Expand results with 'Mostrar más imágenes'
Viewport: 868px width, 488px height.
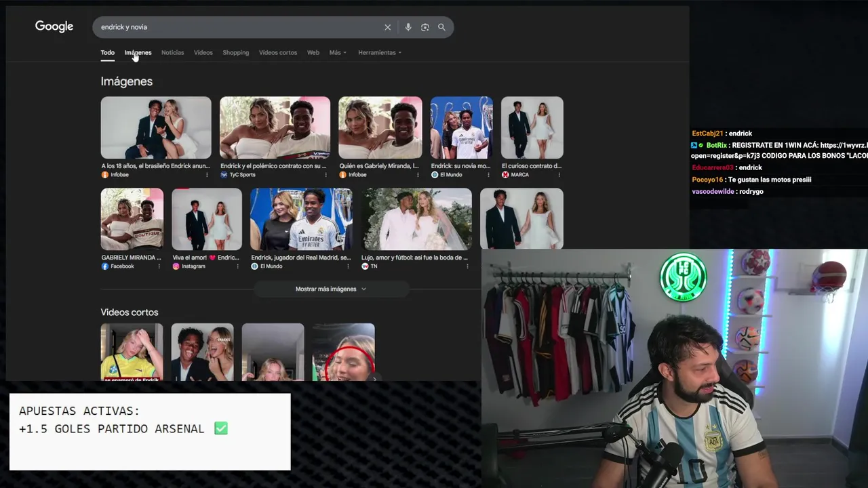tap(331, 289)
